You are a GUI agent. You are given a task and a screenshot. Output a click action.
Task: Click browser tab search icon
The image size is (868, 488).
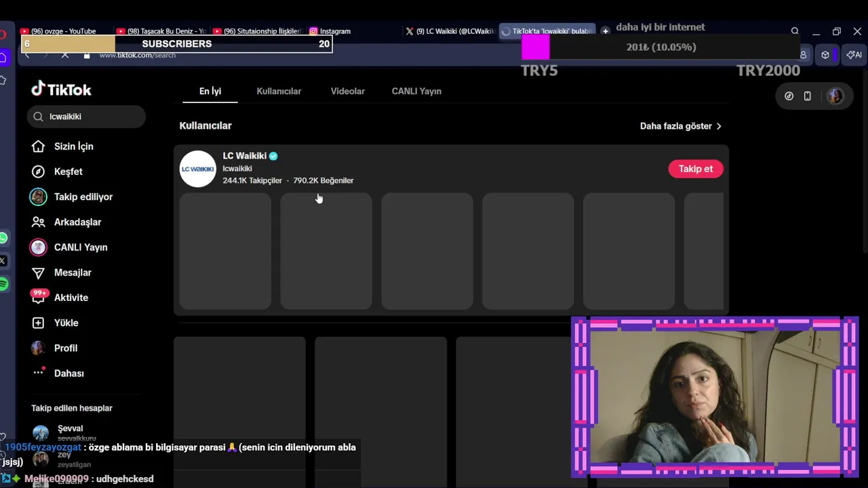(x=795, y=31)
